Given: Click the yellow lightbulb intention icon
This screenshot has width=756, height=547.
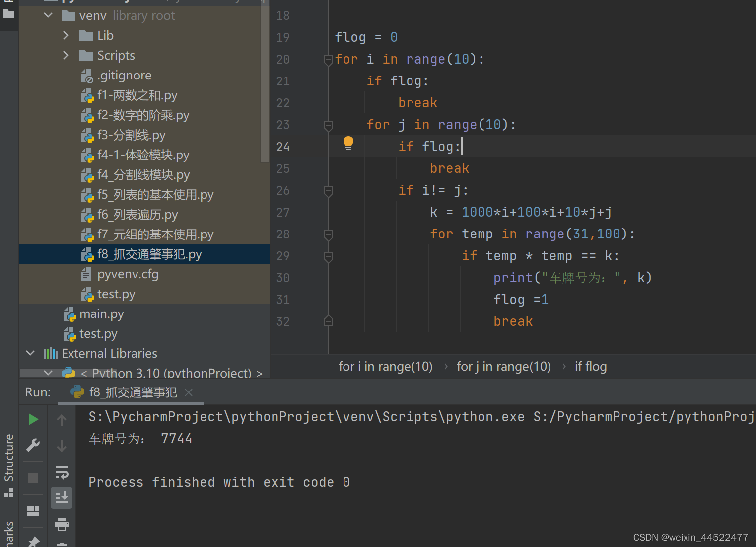Looking at the screenshot, I should 348,143.
